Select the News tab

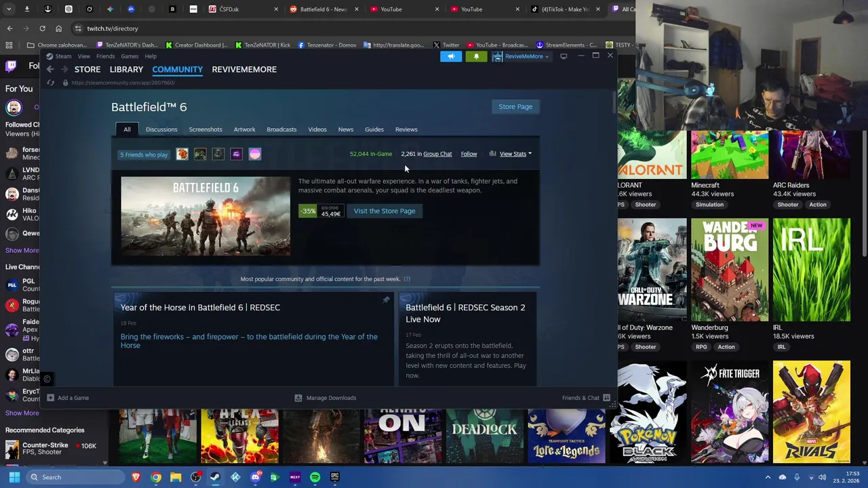click(x=346, y=129)
